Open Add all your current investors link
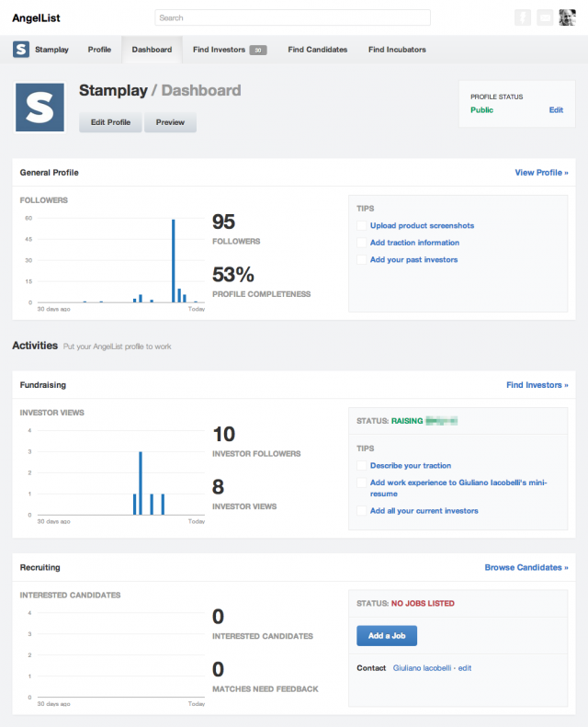 [424, 511]
